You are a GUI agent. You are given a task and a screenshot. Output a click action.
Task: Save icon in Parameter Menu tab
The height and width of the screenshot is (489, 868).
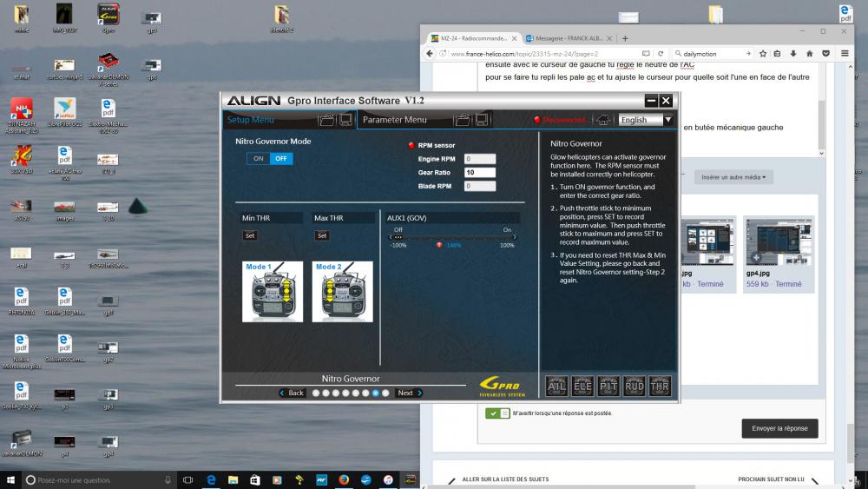[481, 120]
